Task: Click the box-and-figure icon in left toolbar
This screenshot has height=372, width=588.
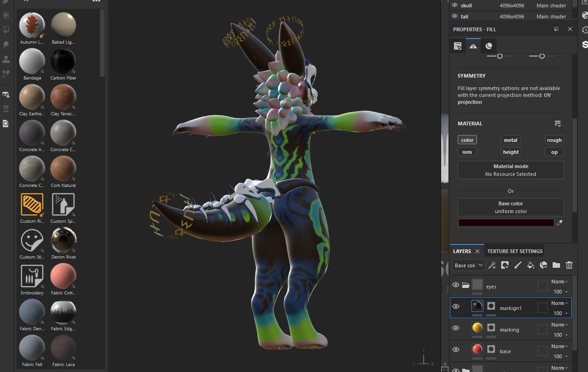Action: [6, 94]
